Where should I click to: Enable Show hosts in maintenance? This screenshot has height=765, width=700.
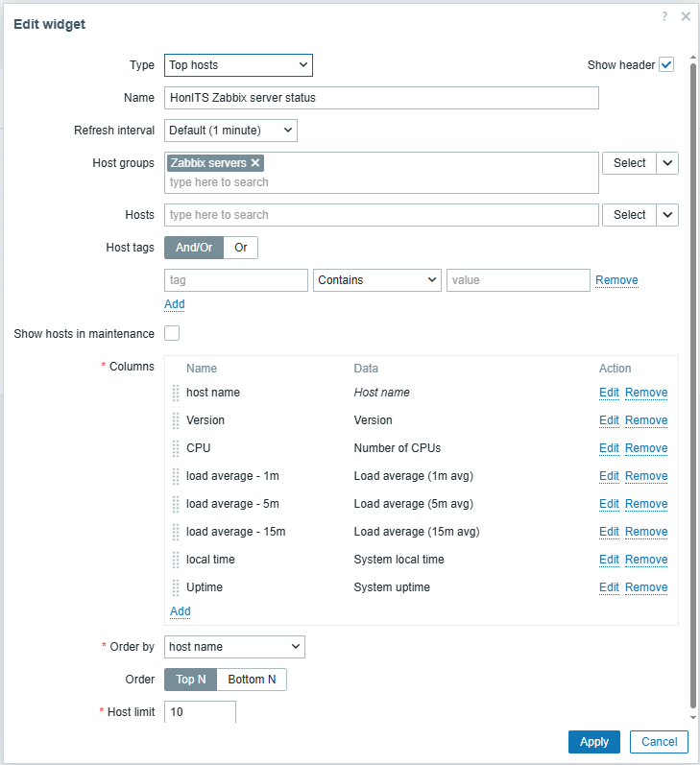click(172, 334)
